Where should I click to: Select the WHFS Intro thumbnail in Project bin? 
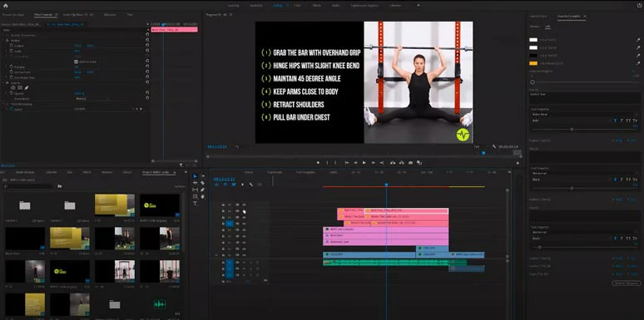(x=160, y=205)
